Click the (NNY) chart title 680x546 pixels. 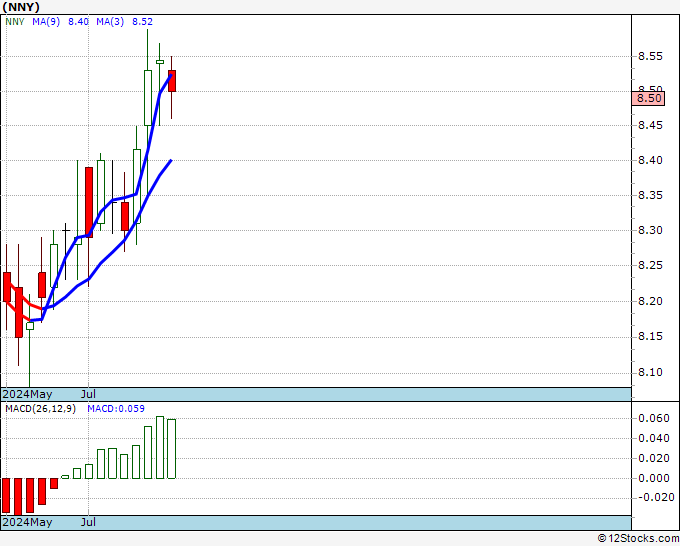(x=21, y=7)
